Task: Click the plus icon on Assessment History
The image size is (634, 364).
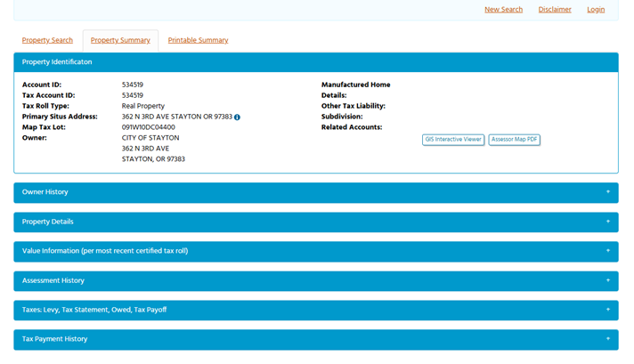Action: click(607, 280)
